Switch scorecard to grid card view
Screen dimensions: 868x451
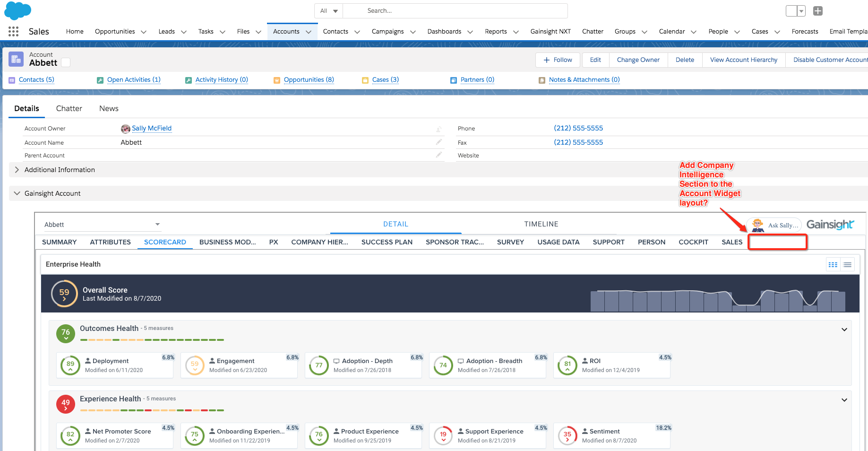click(x=833, y=265)
